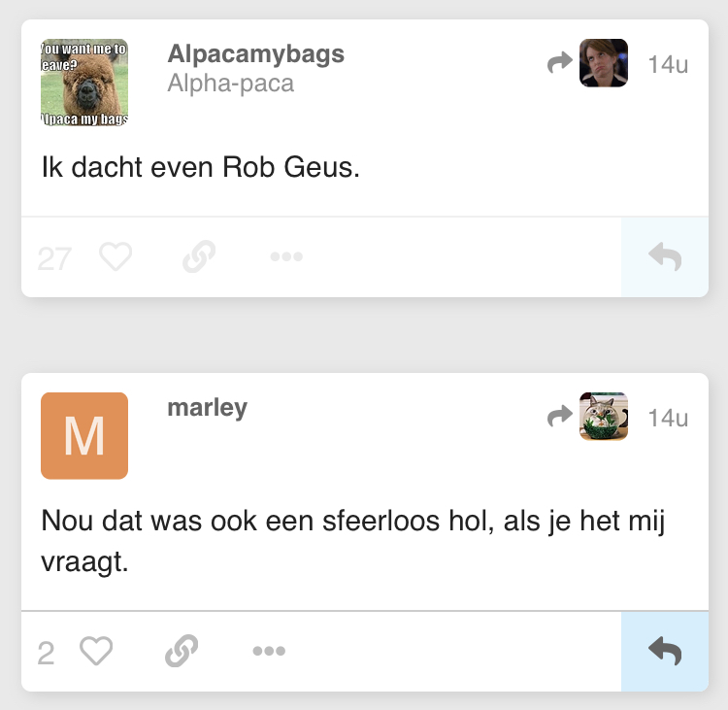Image resolution: width=728 pixels, height=710 pixels.
Task: Open the marley username link
Action: [207, 408]
